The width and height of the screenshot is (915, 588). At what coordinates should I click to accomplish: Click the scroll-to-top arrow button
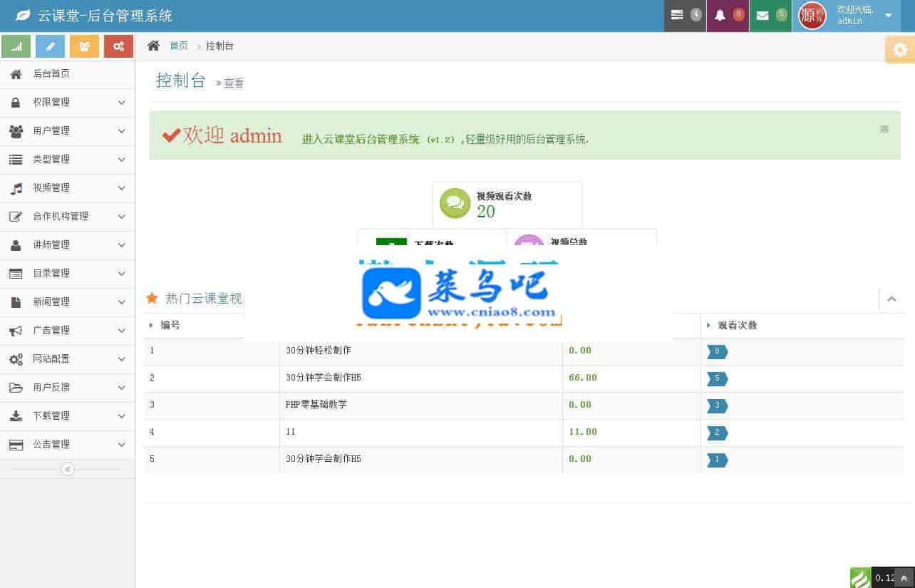click(x=904, y=578)
